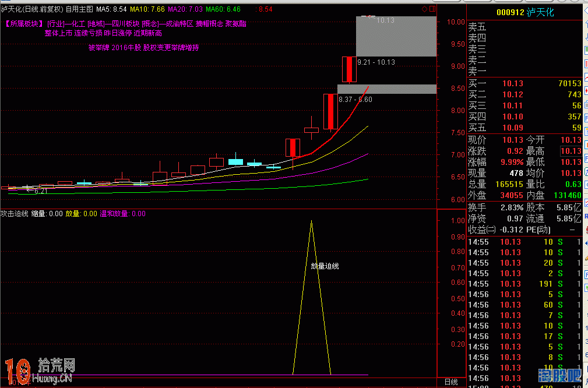Select the tall red candlestick labeled 9.21 - 10.13
The image size is (588, 388).
[349, 69]
